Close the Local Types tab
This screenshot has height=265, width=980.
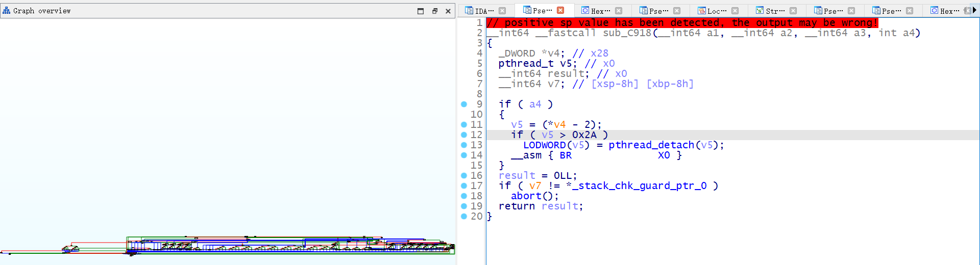tap(735, 11)
